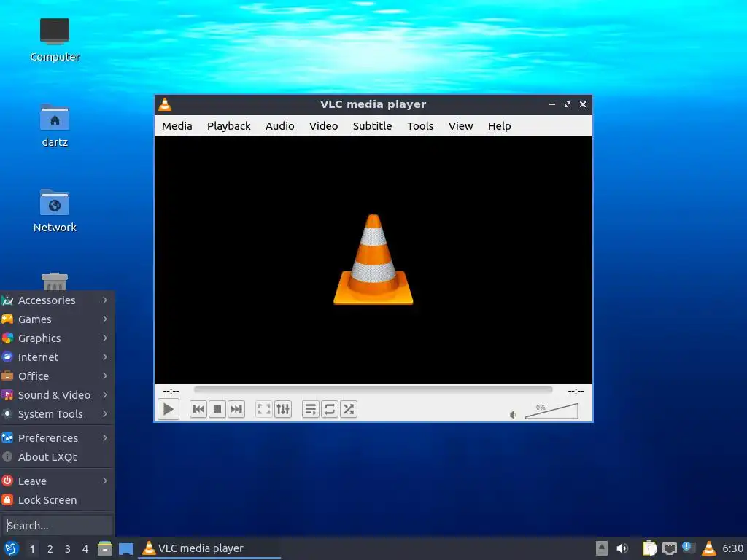Click the show desktop panel icon

point(125,548)
